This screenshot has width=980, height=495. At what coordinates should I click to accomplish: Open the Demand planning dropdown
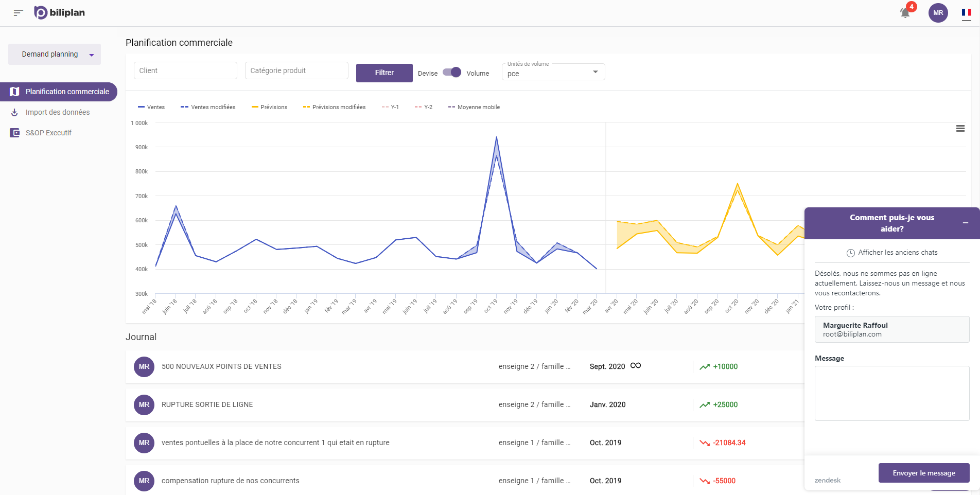tap(55, 54)
